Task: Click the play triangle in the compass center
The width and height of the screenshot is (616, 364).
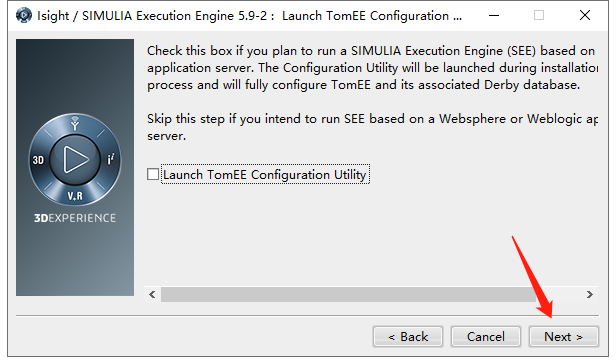Action: coord(75,159)
